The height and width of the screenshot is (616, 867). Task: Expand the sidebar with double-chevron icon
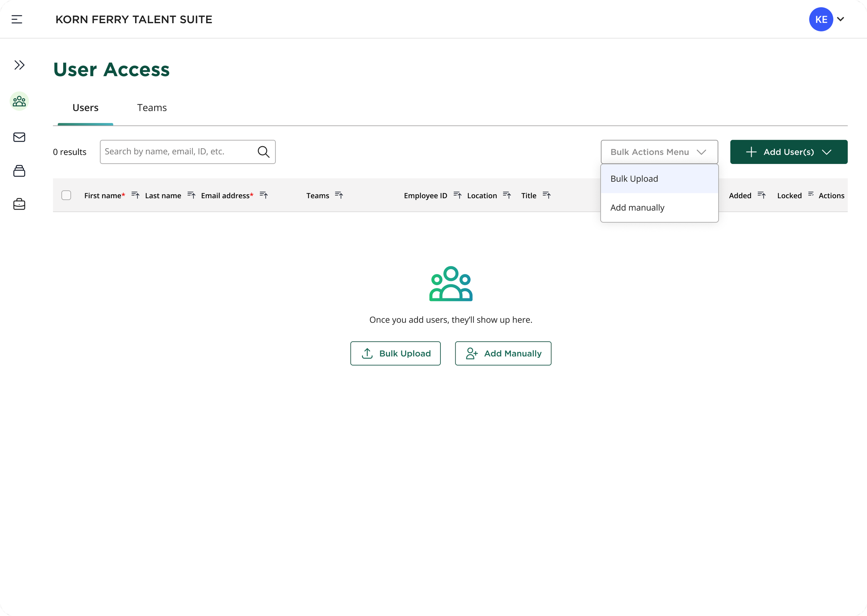[19, 65]
